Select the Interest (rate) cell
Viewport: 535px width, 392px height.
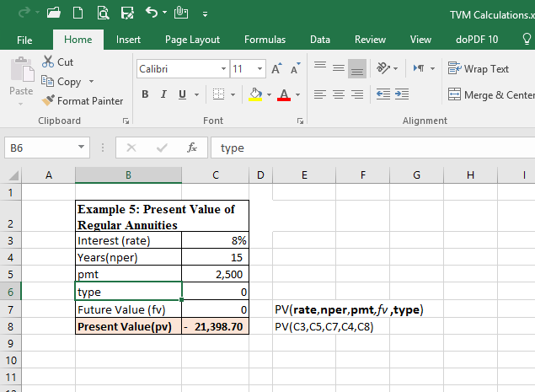click(x=128, y=240)
